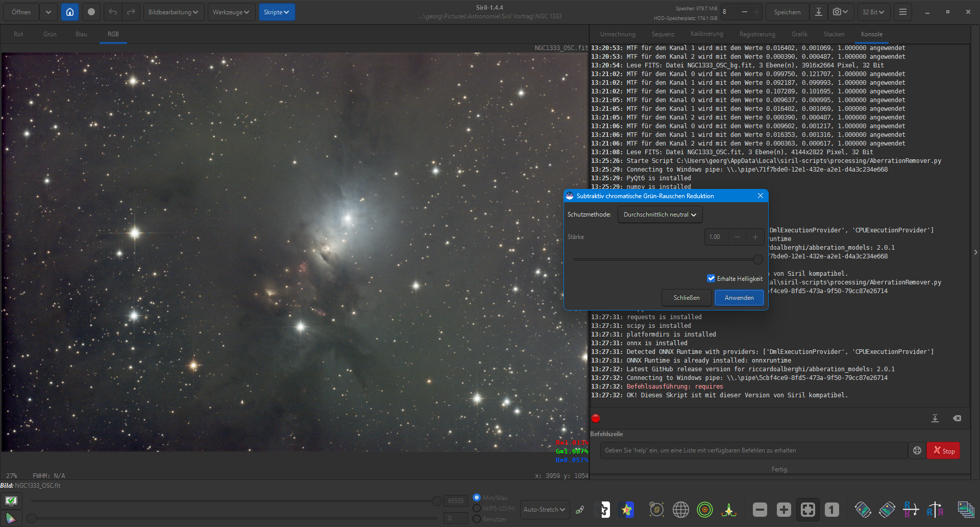Rotate the image counter-clockwise
Screen dimensions: 980x527
[x=863, y=510]
